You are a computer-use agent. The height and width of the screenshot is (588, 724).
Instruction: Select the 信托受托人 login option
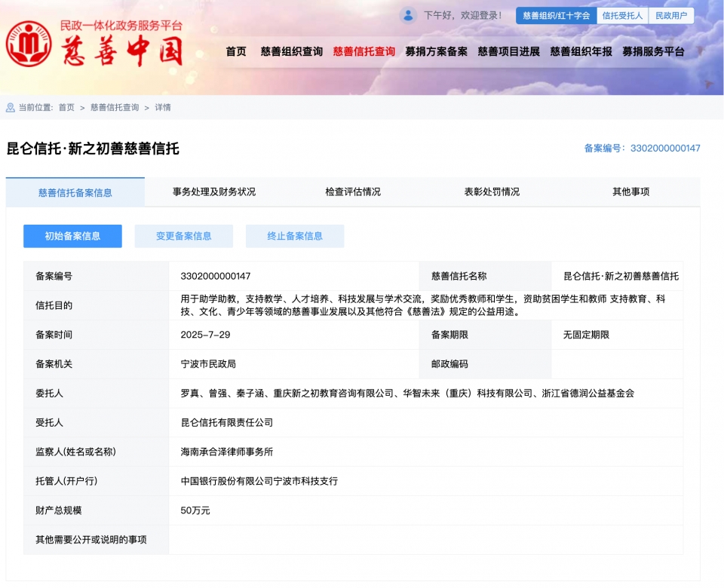pos(622,16)
